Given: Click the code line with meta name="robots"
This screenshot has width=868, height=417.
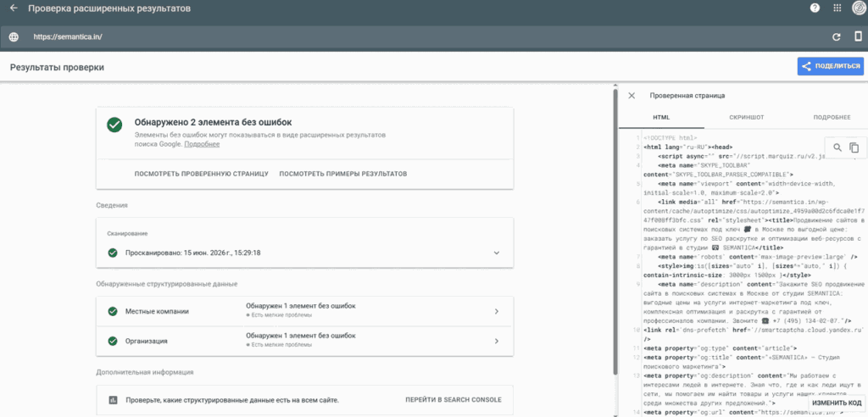Looking at the screenshot, I should 758,257.
